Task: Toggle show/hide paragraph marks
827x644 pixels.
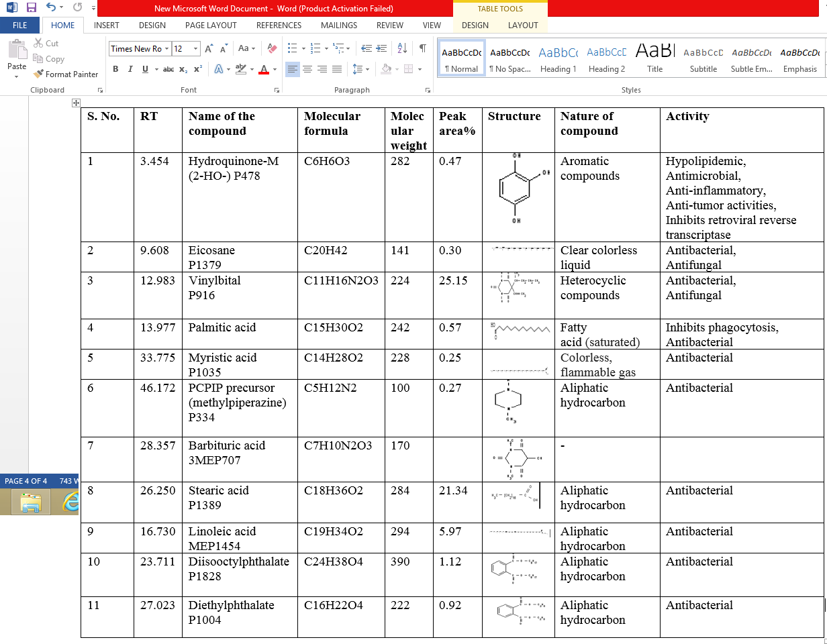Action: coord(422,48)
